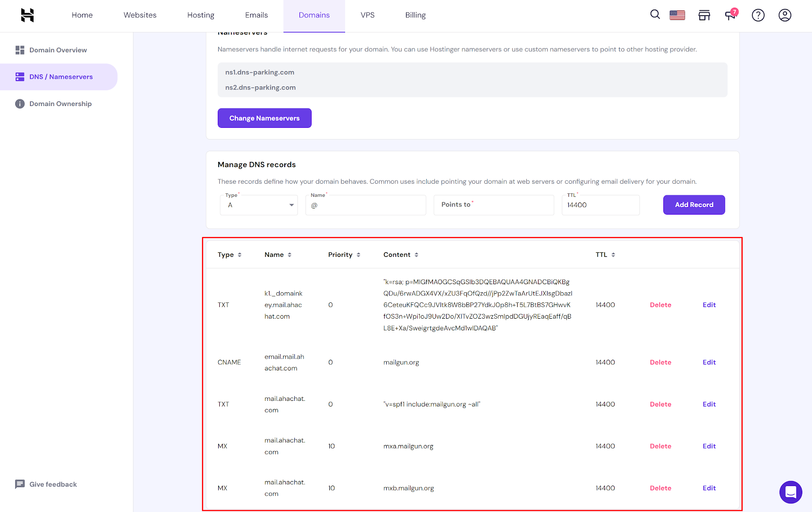This screenshot has width=812, height=512.
Task: Open the live chat bubble button
Action: point(791,492)
